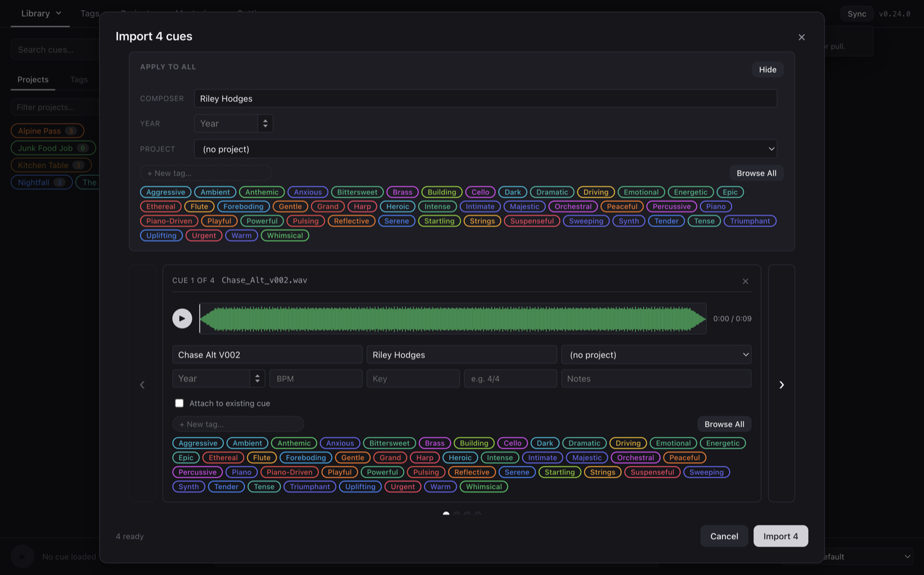Viewport: 924px width, 575px height.
Task: Click the Sync button
Action: coord(857,14)
